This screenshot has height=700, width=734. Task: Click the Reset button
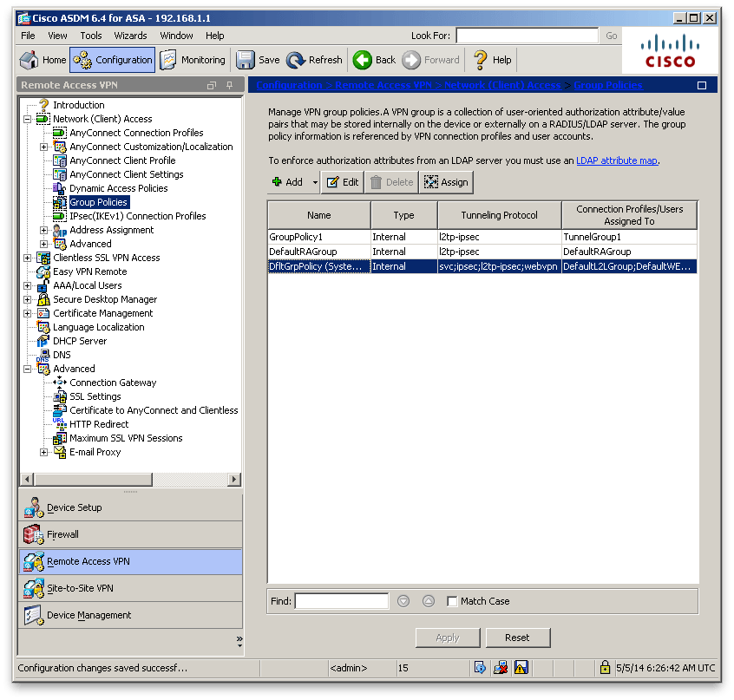pyautogui.click(x=518, y=638)
